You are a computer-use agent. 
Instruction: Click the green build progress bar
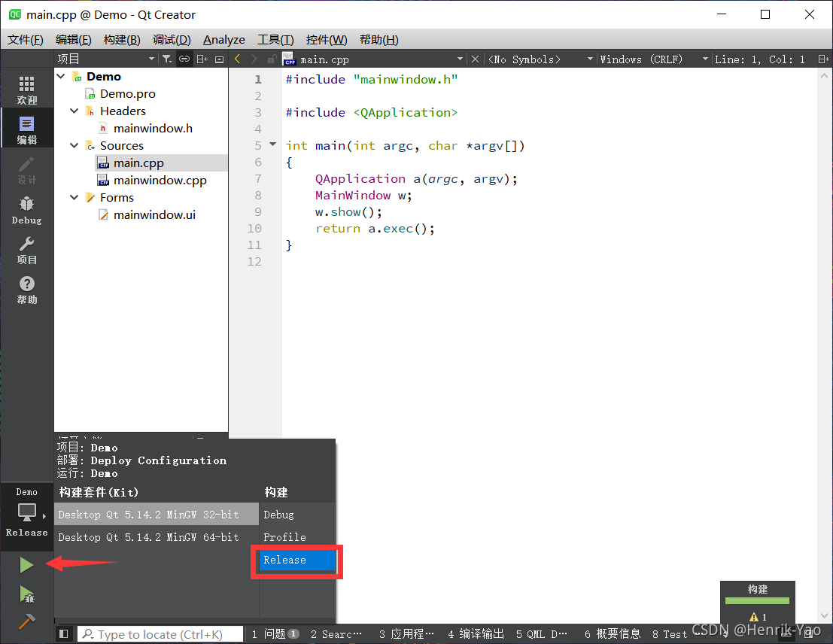(757, 601)
